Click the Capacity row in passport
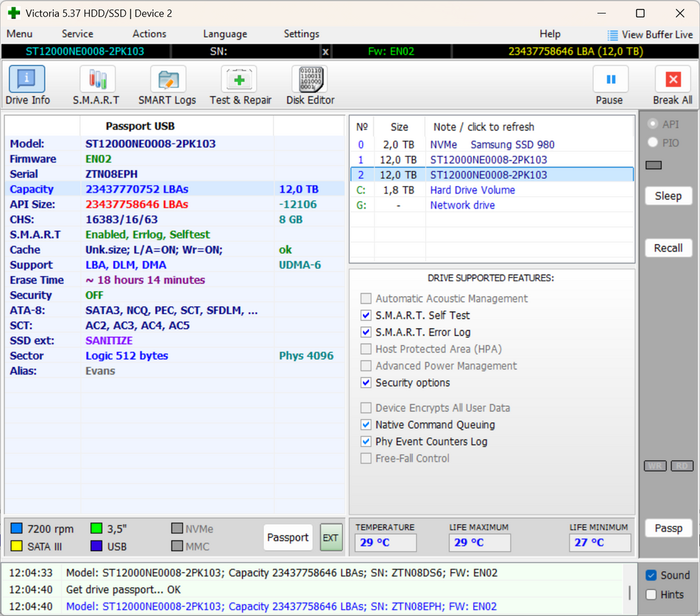 [174, 189]
